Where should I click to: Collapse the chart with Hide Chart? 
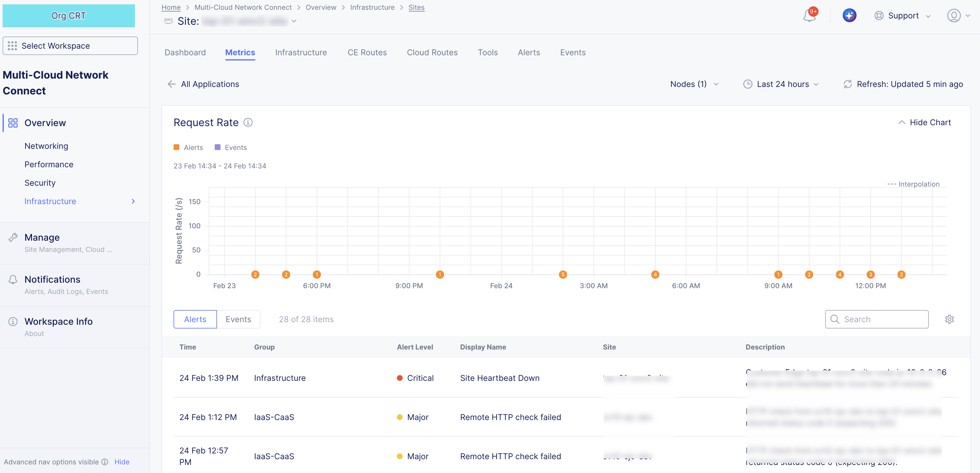pyautogui.click(x=925, y=122)
